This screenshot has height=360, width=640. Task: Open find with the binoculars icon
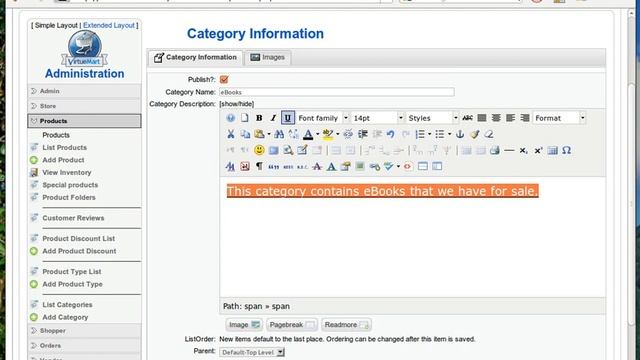point(279,134)
